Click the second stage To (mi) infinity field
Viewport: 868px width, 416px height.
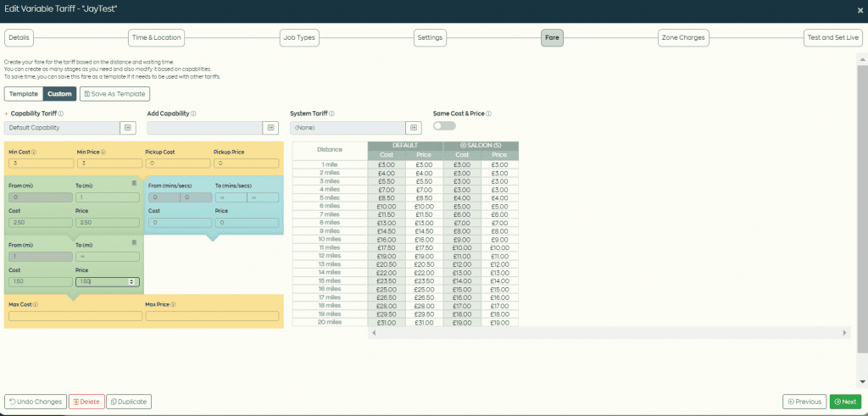(x=108, y=258)
